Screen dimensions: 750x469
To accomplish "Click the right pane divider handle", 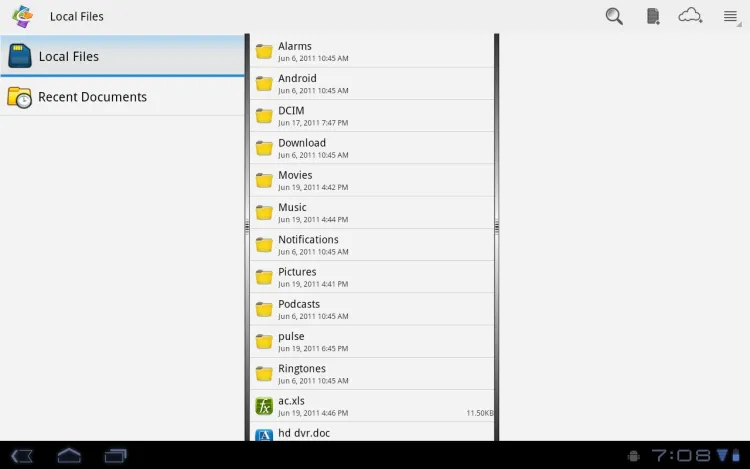I will (x=496, y=228).
